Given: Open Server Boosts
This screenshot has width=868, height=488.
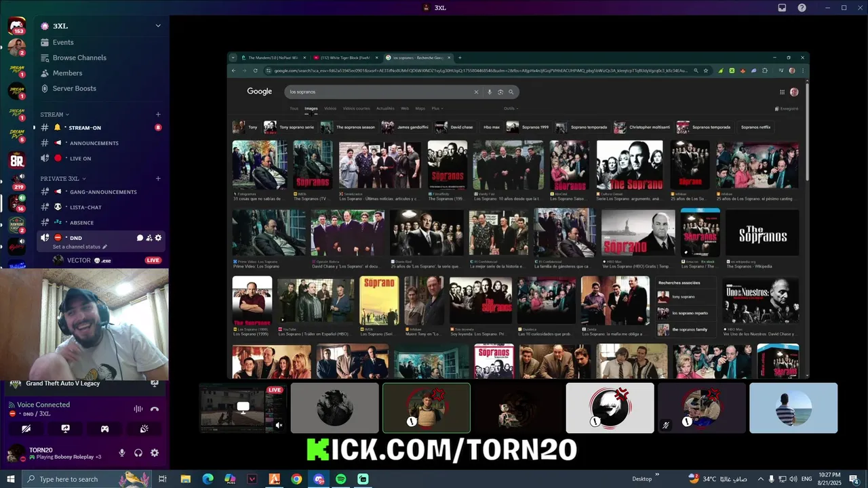Looking at the screenshot, I should pos(102,88).
